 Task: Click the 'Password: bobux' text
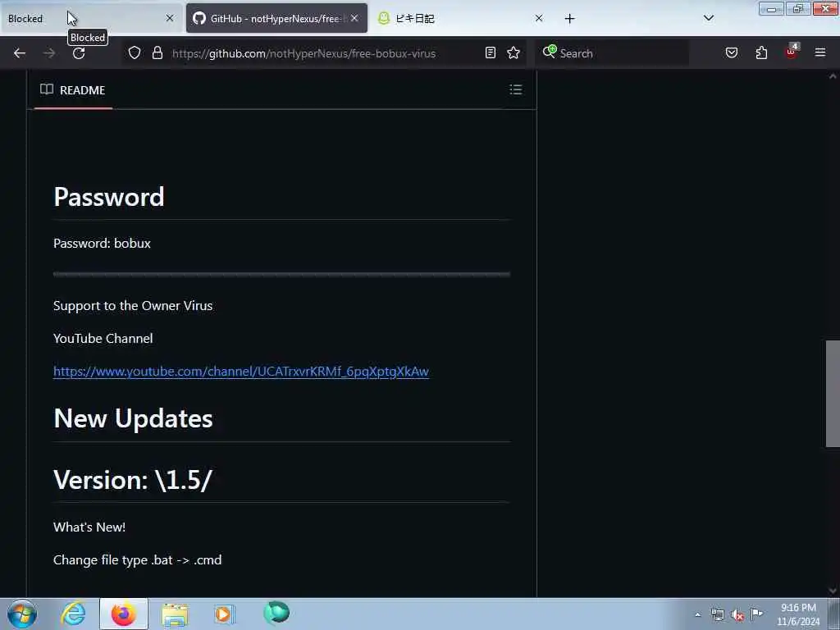tap(102, 243)
